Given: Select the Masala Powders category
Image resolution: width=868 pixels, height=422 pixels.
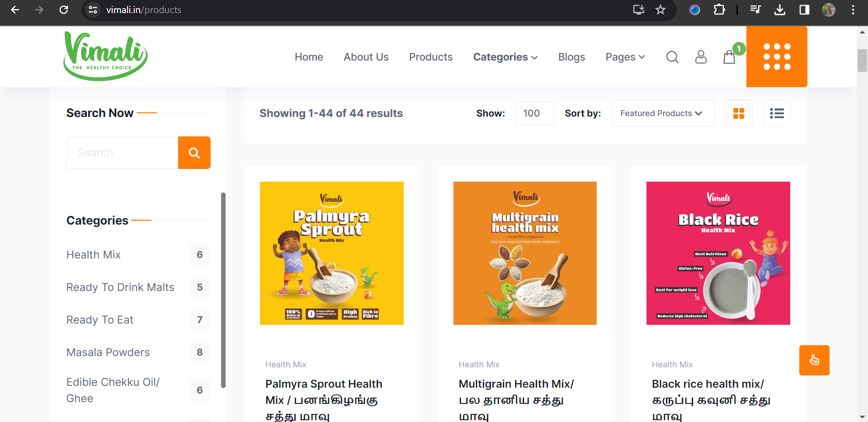Looking at the screenshot, I should pyautogui.click(x=108, y=352).
